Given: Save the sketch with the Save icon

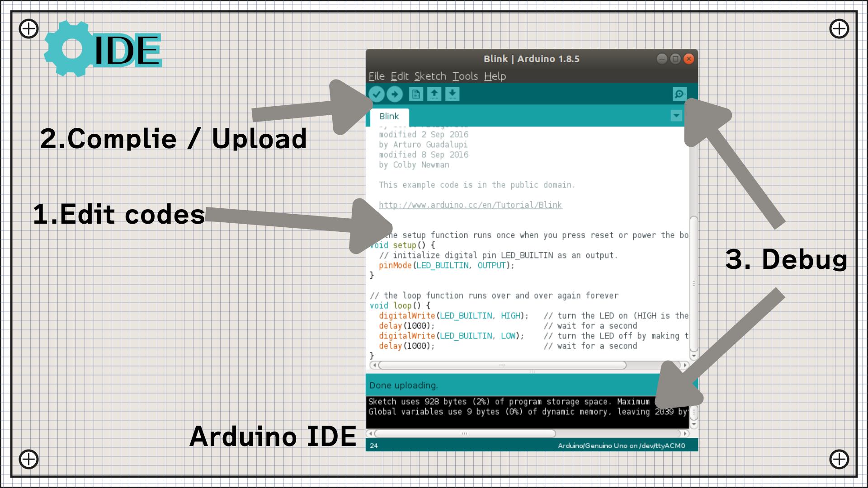Looking at the screenshot, I should coord(452,94).
